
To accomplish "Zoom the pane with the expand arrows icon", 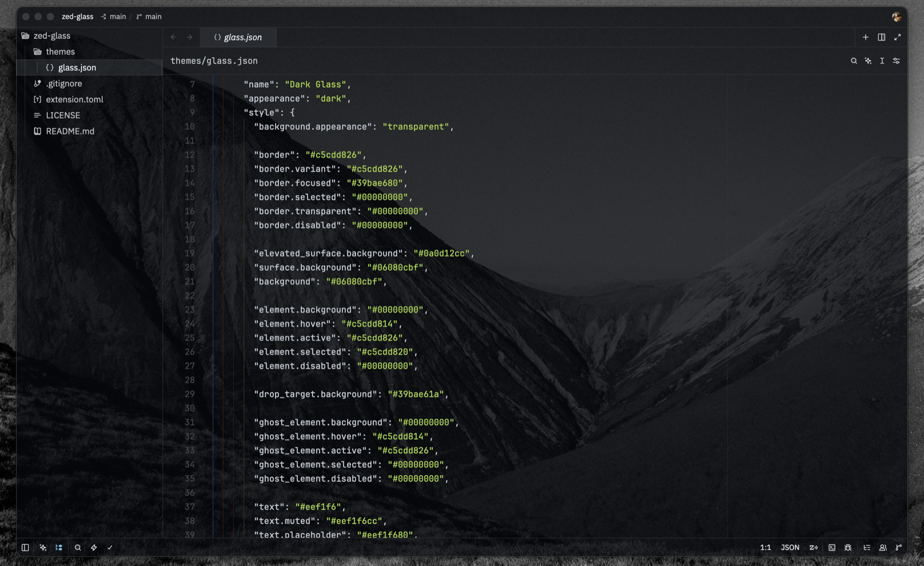I will tap(897, 37).
